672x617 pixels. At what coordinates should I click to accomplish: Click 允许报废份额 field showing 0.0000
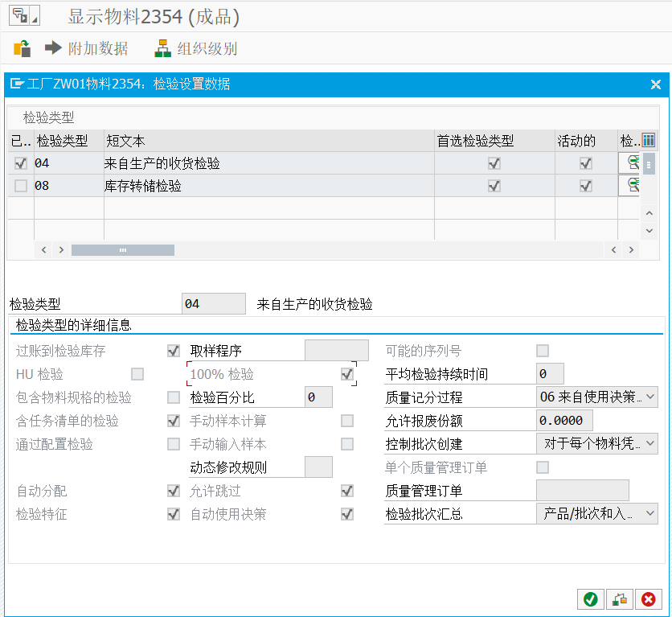[564, 420]
